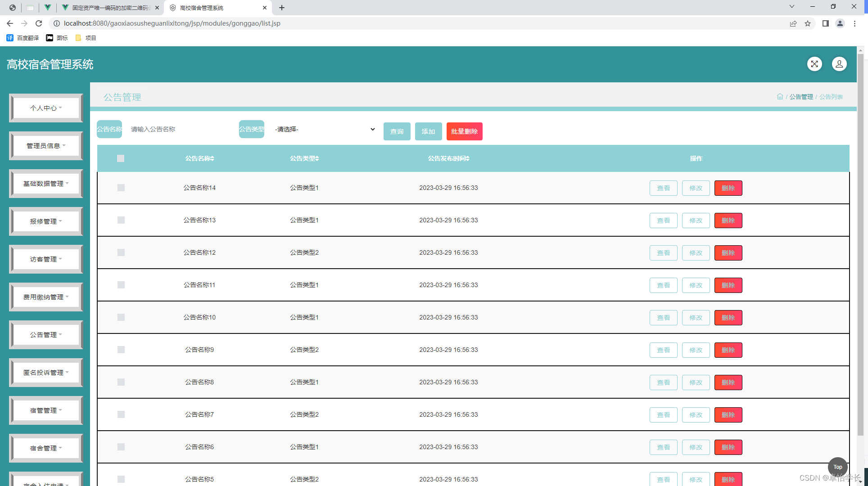The image size is (868, 486).
Task: Click the browser share page icon
Action: [793, 23]
